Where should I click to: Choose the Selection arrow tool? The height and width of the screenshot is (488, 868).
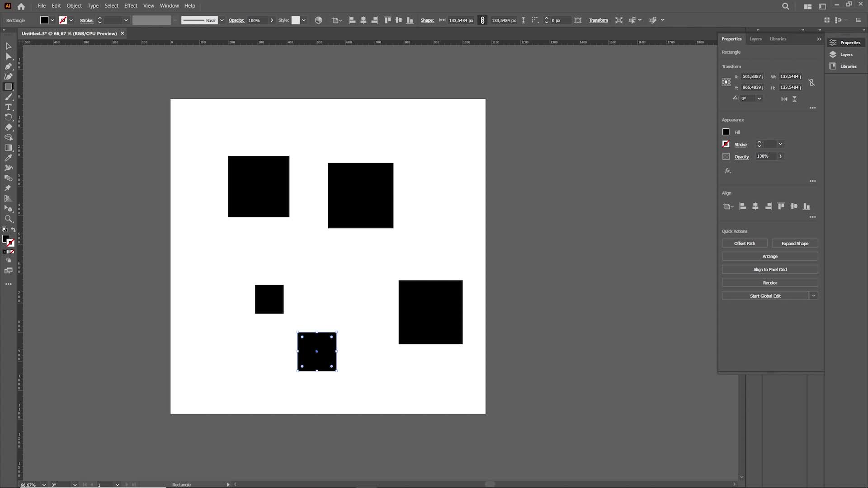pyautogui.click(x=8, y=46)
